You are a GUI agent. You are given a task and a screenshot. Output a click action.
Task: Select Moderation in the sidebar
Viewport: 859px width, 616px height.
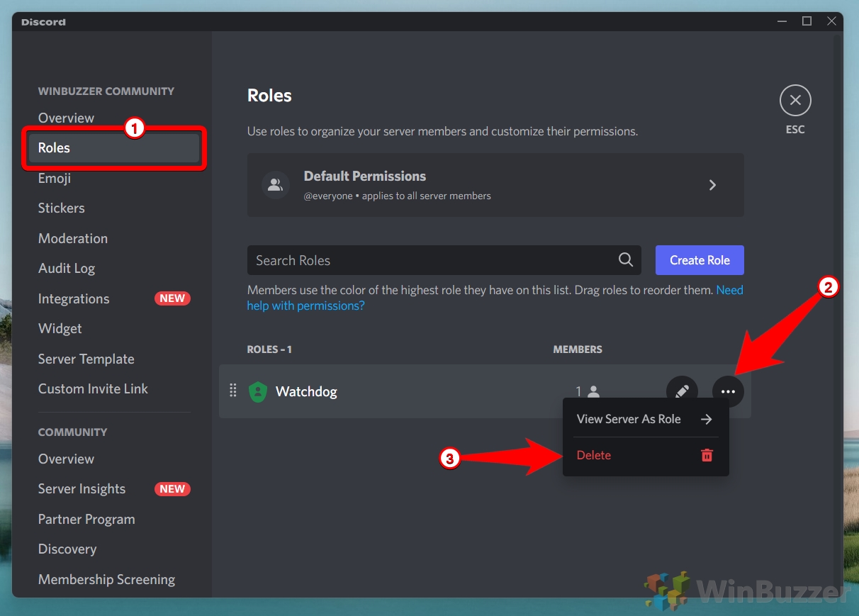click(73, 238)
